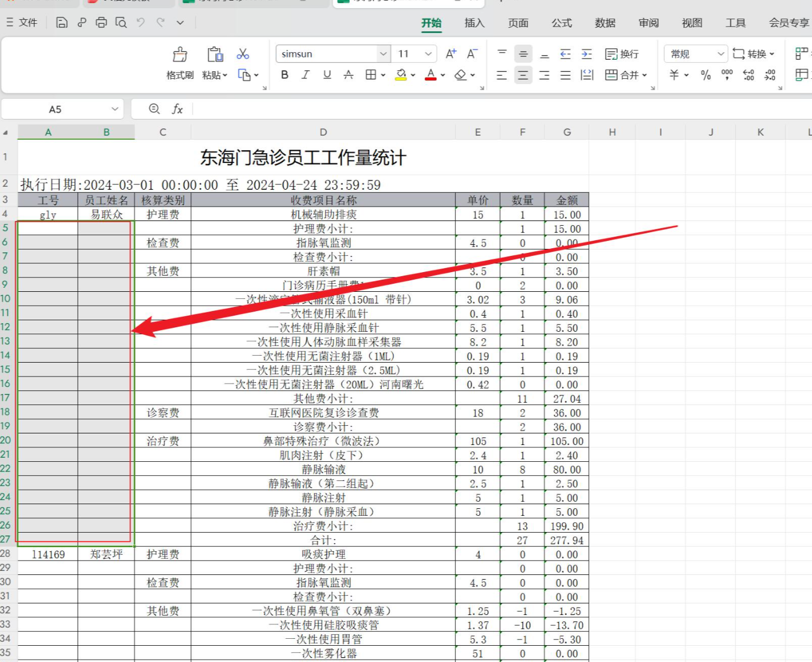Expand the Name Box A5 dropdown arrow

point(115,109)
